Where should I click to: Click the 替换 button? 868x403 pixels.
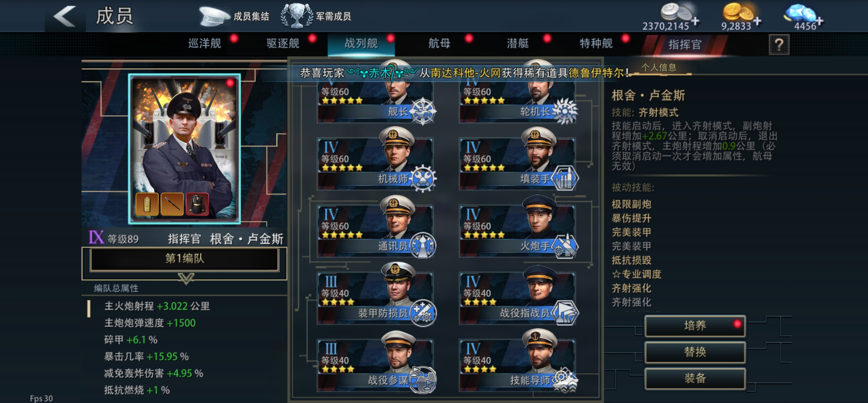(x=695, y=352)
